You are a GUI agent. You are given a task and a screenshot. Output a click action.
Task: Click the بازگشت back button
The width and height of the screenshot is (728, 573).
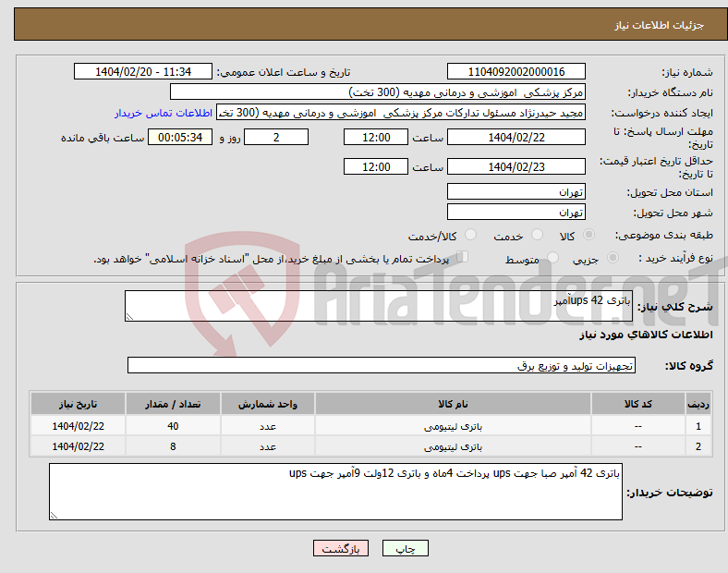[341, 548]
